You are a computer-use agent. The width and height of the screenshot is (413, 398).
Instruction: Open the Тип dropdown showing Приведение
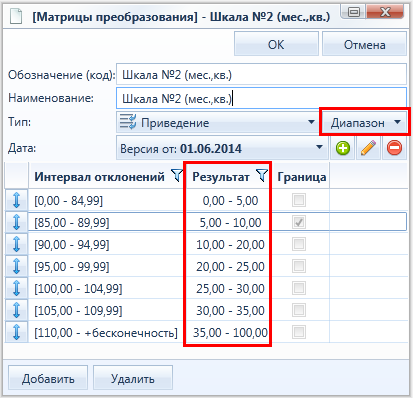pyautogui.click(x=218, y=123)
